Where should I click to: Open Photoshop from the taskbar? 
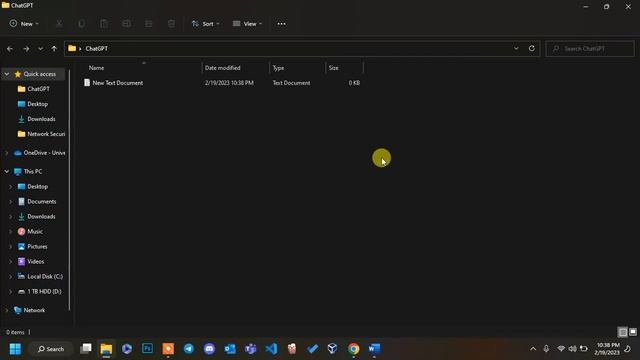coord(147,349)
